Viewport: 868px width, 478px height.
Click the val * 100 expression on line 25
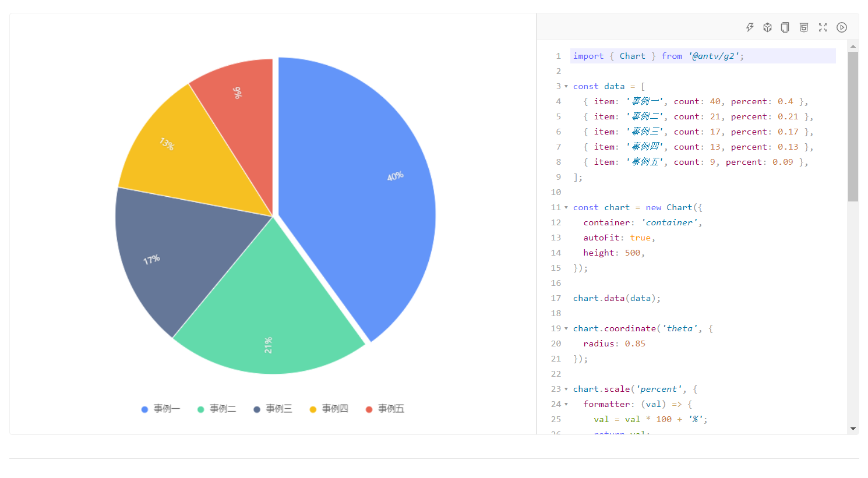[648, 419]
